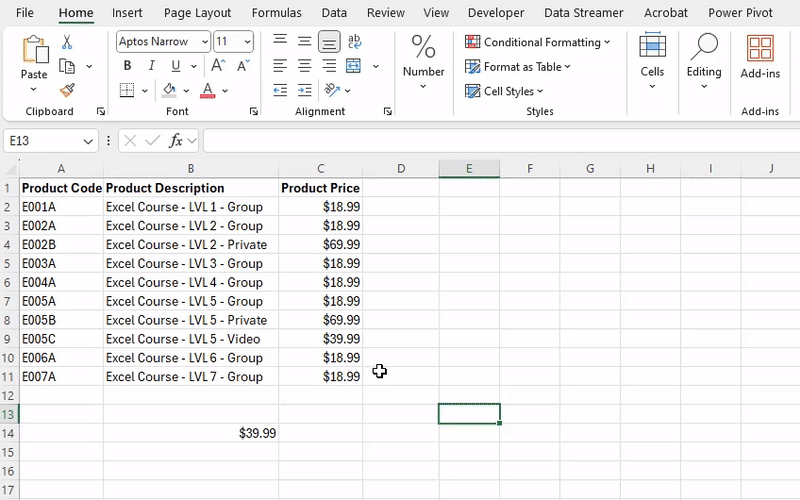Screen dimensions: 800x500
Task: Expand the Font Color palette arrow
Action: pos(225,91)
